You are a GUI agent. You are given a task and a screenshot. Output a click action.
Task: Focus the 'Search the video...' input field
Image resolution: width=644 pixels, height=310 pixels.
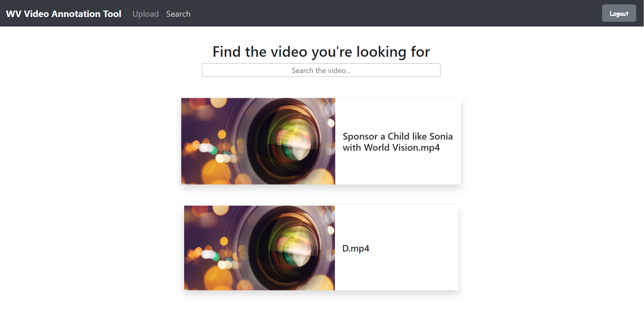pos(321,70)
